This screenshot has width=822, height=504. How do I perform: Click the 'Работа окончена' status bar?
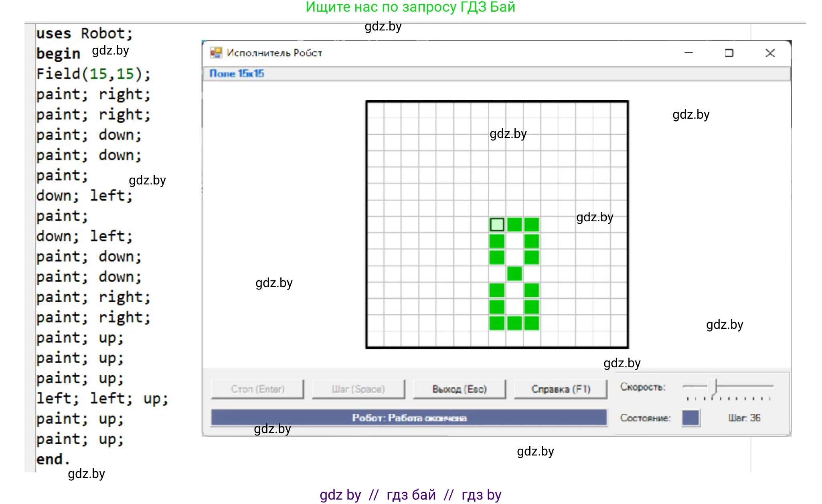[x=409, y=418]
